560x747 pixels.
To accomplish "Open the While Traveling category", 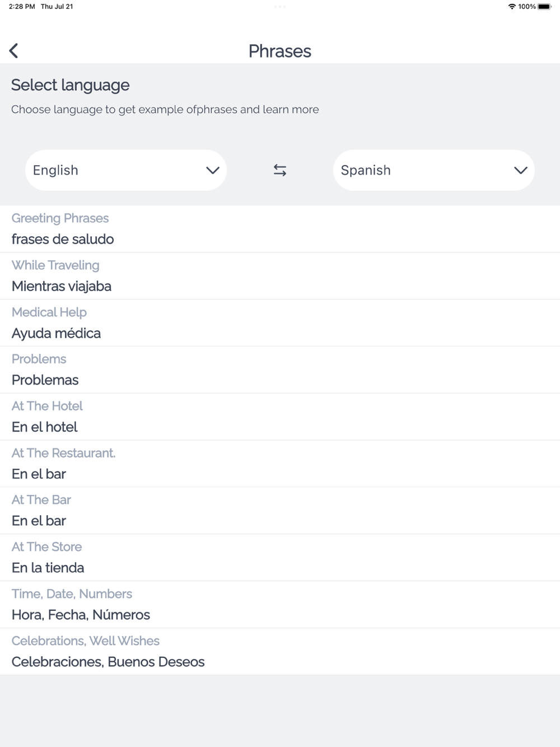I will pyautogui.click(x=280, y=276).
